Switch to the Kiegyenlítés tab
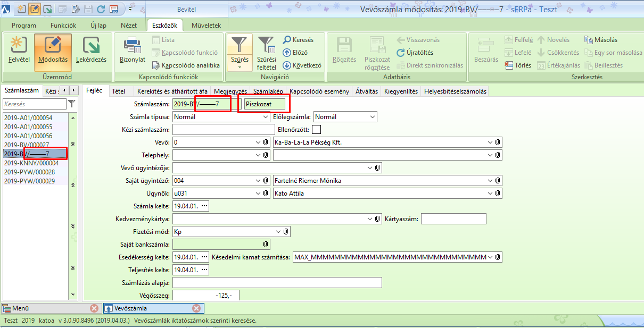The height and width of the screenshot is (328, 644). point(401,91)
